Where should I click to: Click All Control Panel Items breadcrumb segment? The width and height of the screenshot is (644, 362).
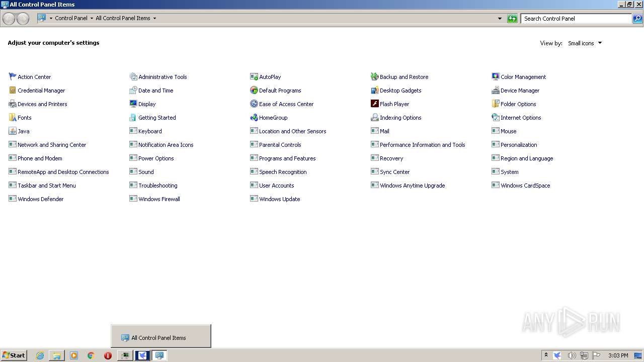click(123, 18)
